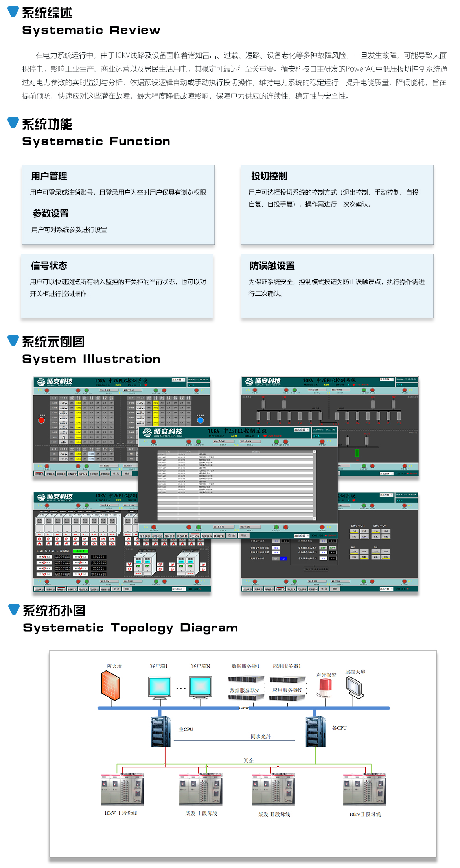Viewport: 460px width, 868px height.
Task: Click the 数据服务器N rack server icon
Action: tap(246, 697)
